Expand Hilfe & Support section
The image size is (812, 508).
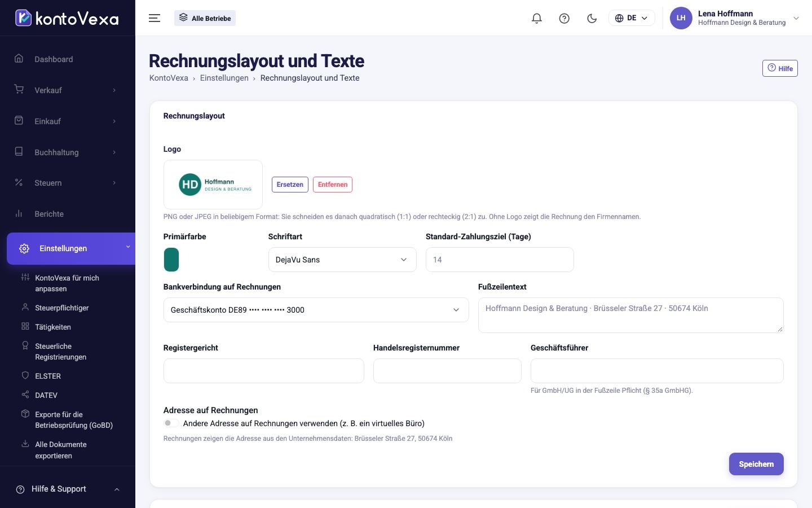tap(68, 489)
